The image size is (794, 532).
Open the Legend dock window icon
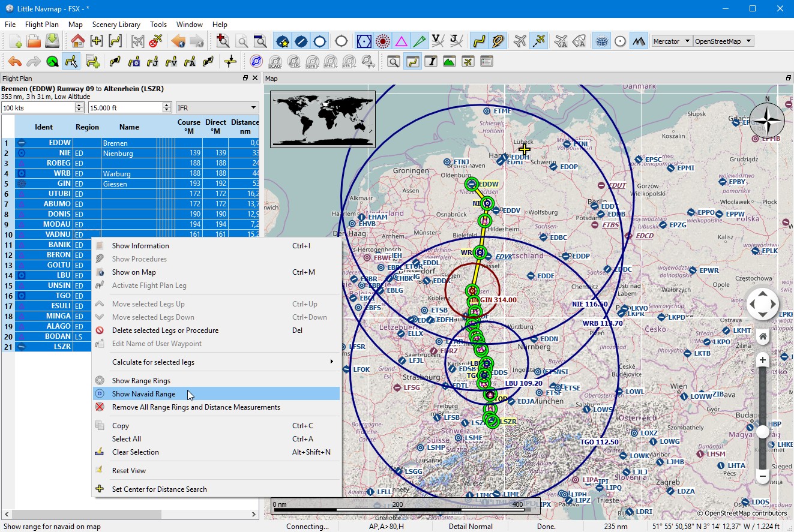click(x=486, y=61)
